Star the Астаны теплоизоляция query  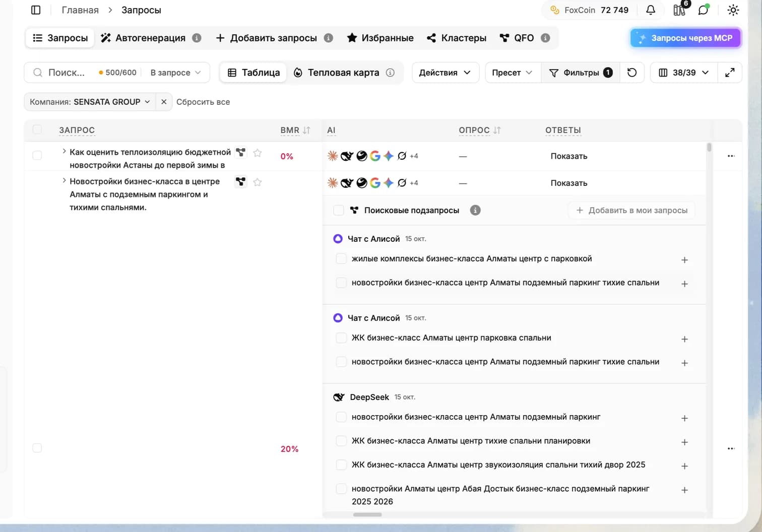(x=258, y=153)
